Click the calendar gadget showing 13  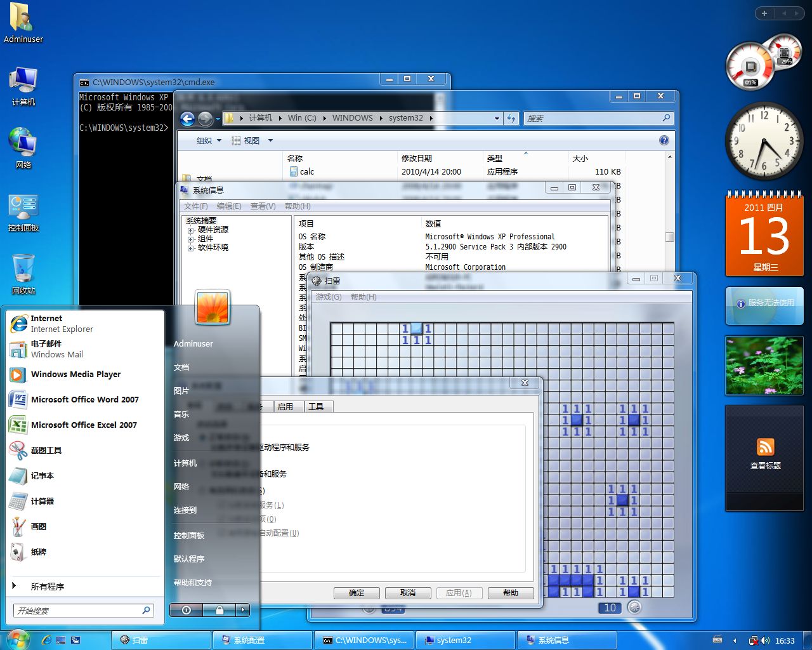764,234
